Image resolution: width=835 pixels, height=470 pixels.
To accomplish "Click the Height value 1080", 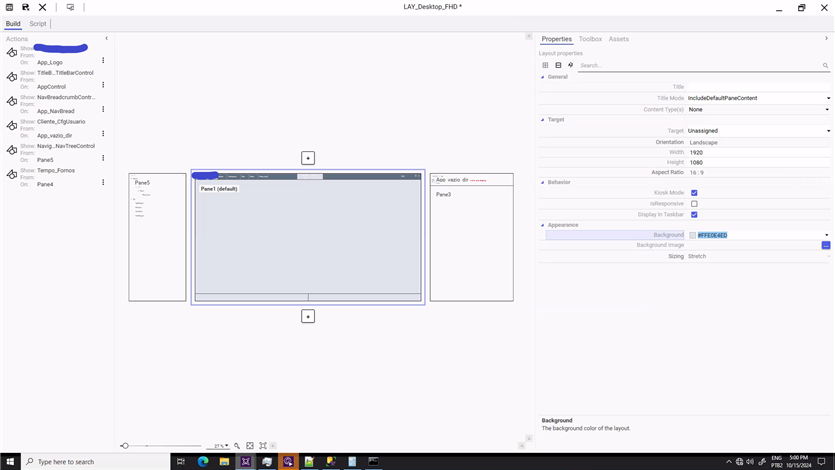I will [x=697, y=162].
